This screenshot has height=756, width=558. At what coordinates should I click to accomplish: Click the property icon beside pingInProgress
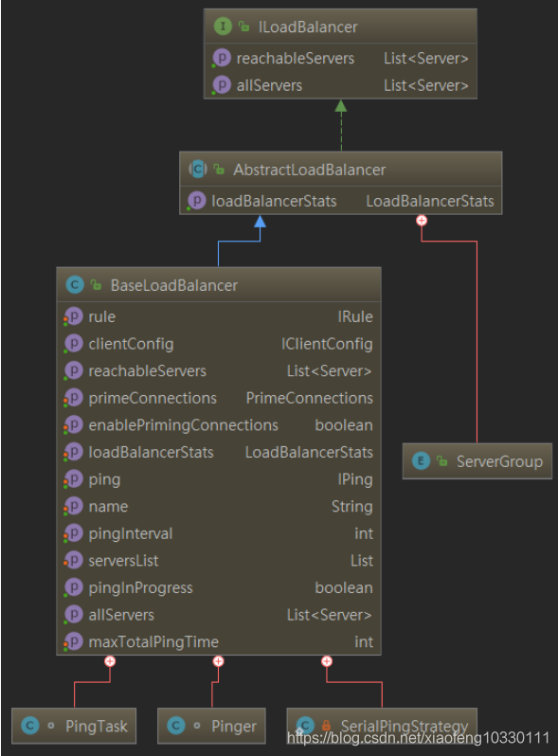[x=73, y=587]
